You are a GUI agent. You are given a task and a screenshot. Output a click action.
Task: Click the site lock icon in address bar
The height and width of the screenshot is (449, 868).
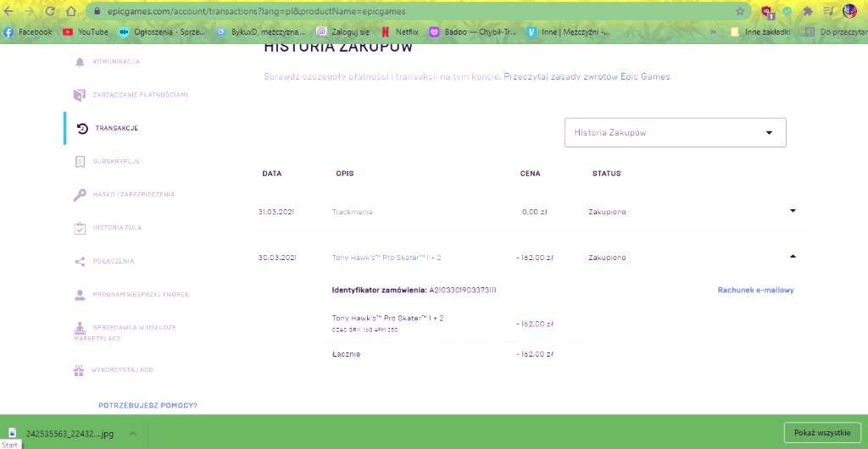click(x=97, y=11)
